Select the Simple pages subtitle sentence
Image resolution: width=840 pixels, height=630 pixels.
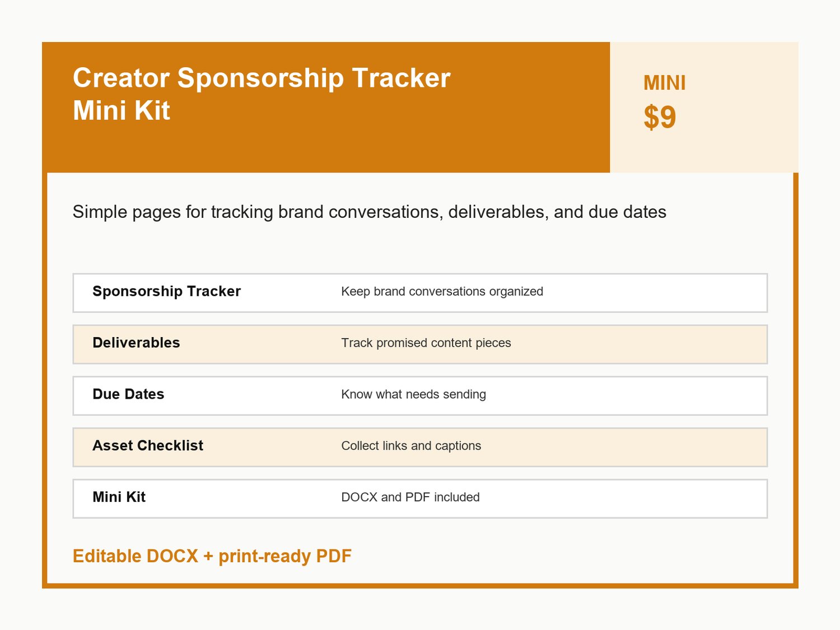coord(370,212)
